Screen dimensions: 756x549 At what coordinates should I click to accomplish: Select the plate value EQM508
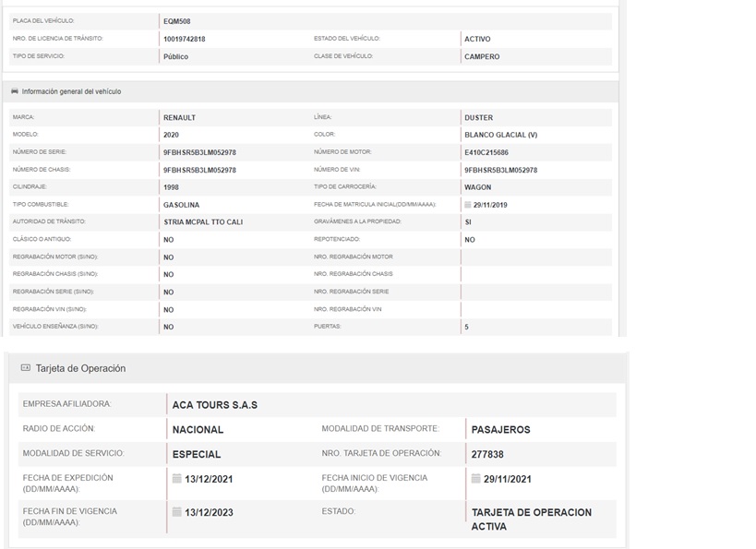(x=177, y=21)
